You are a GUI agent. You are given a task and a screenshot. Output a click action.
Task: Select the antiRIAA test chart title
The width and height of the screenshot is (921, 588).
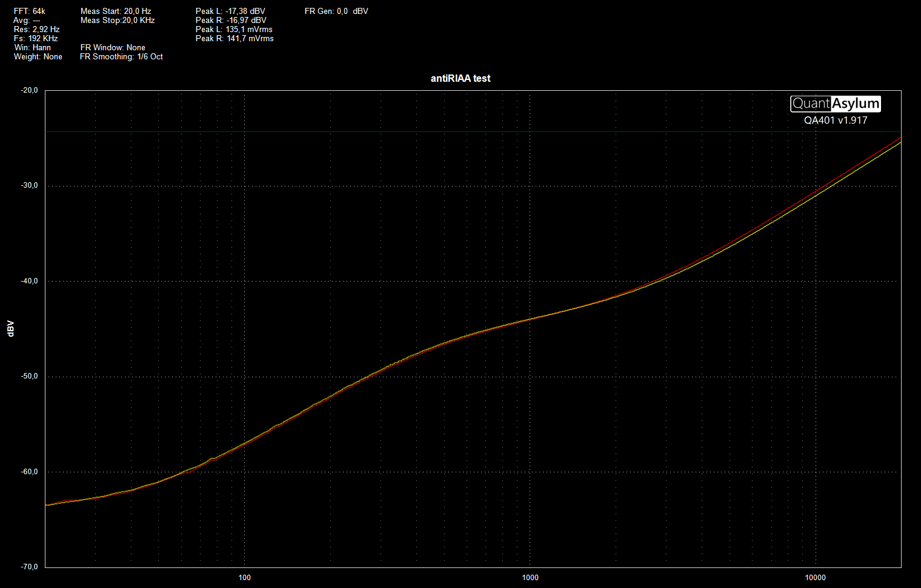(x=460, y=78)
